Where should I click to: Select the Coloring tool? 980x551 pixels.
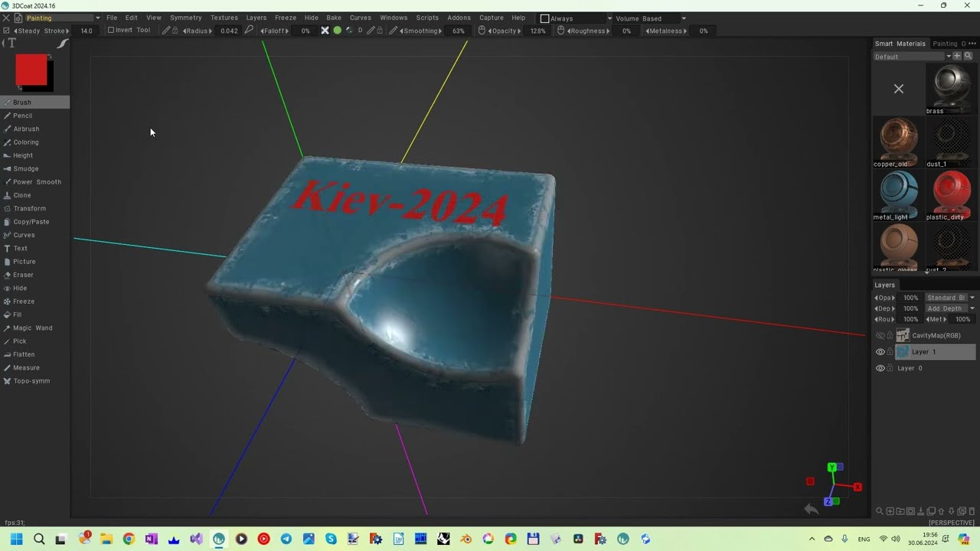tap(34, 142)
